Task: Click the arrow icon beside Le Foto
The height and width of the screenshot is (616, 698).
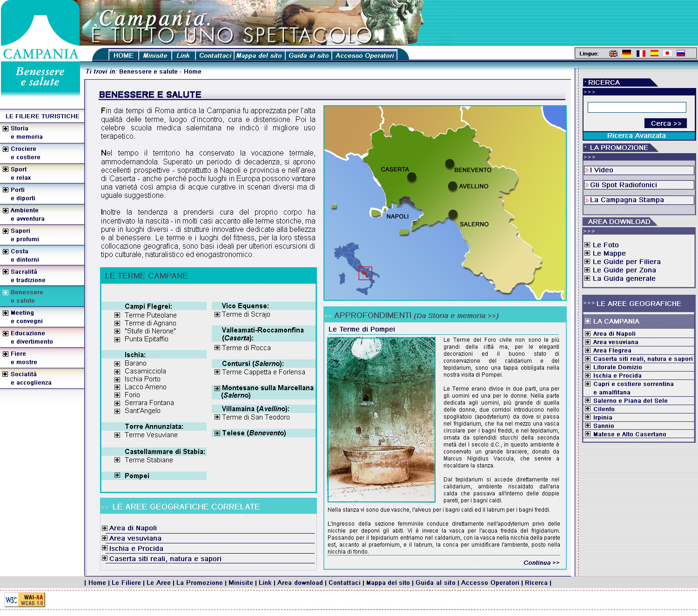Action: (x=587, y=245)
